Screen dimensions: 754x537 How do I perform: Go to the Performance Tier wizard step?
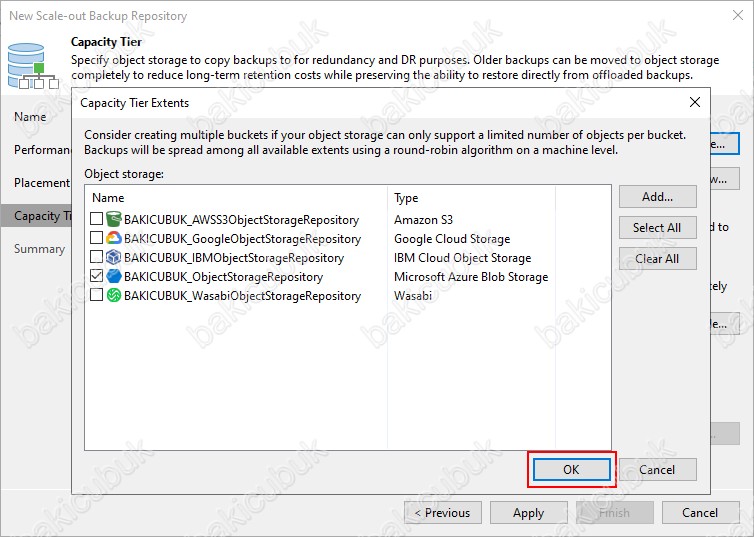(42, 150)
